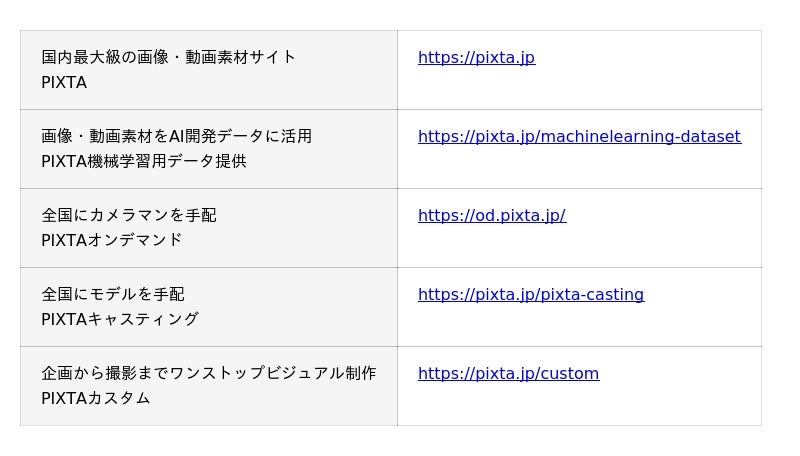Click the standalone PIXTA label in first row

(x=64, y=83)
